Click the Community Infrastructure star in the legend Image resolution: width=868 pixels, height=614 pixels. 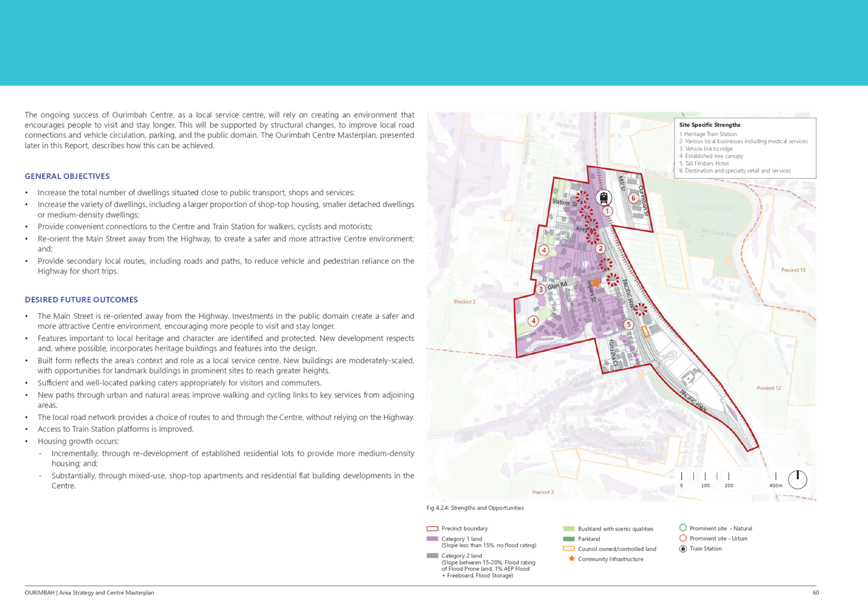pyautogui.click(x=571, y=559)
